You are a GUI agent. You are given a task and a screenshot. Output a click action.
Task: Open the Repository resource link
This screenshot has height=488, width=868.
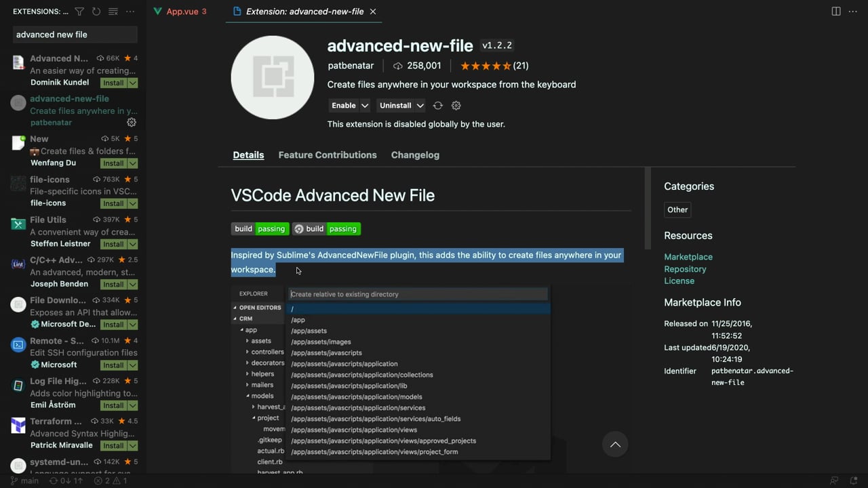685,269
